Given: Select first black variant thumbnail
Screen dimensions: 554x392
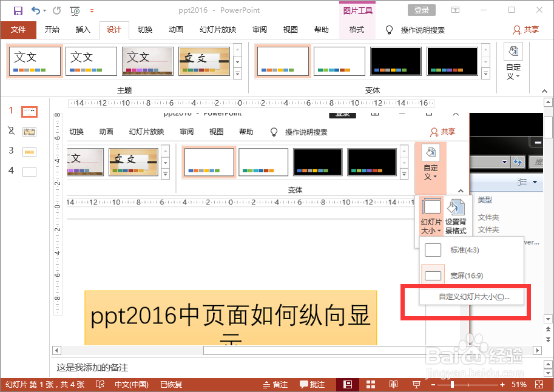Looking at the screenshot, I should (396, 61).
